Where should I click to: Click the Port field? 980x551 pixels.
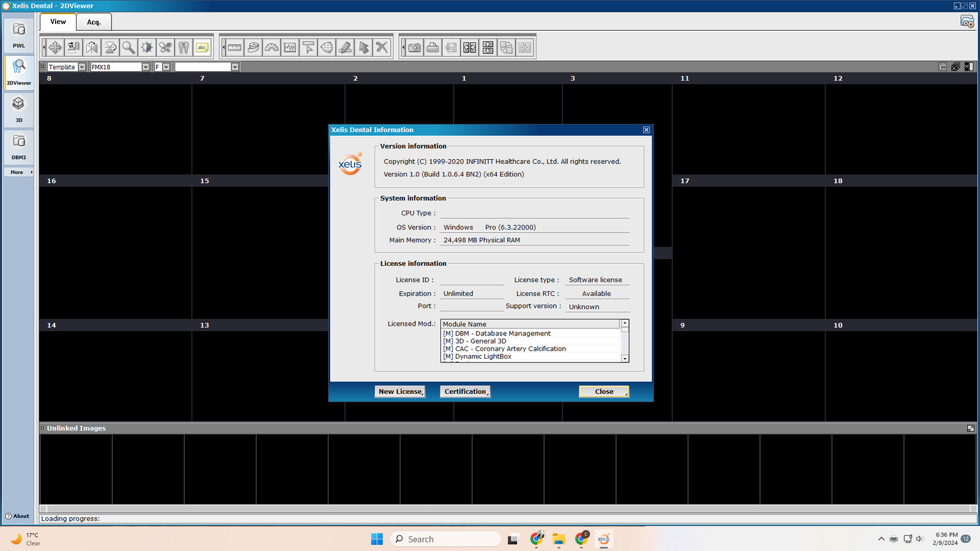tap(472, 305)
